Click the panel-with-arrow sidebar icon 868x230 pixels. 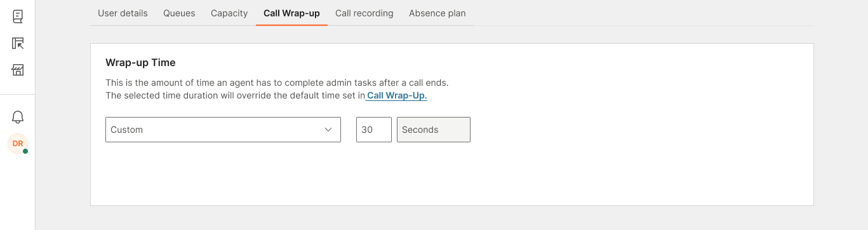coord(18,43)
